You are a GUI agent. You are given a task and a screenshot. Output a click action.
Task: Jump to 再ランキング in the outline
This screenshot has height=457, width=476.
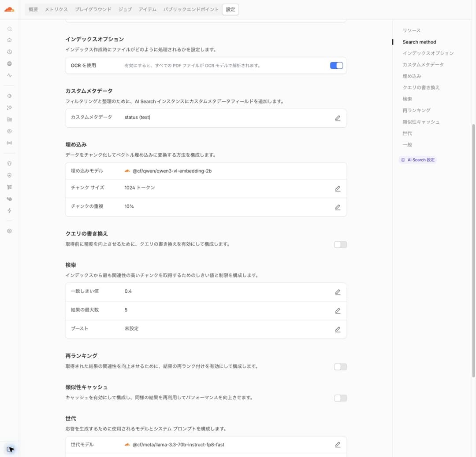(x=416, y=111)
